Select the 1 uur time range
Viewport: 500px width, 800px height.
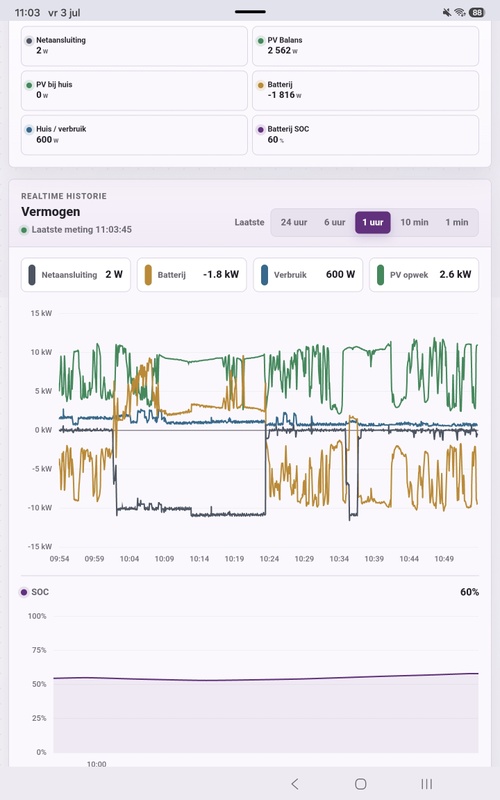coord(373,222)
